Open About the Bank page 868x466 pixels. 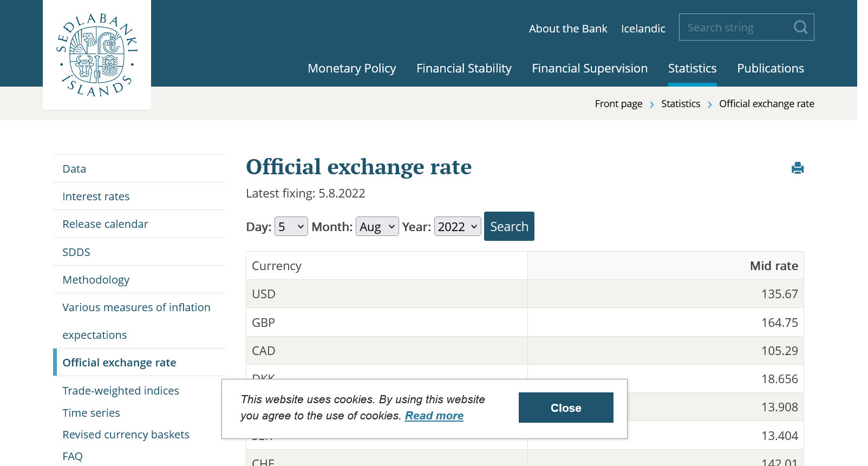pos(567,29)
